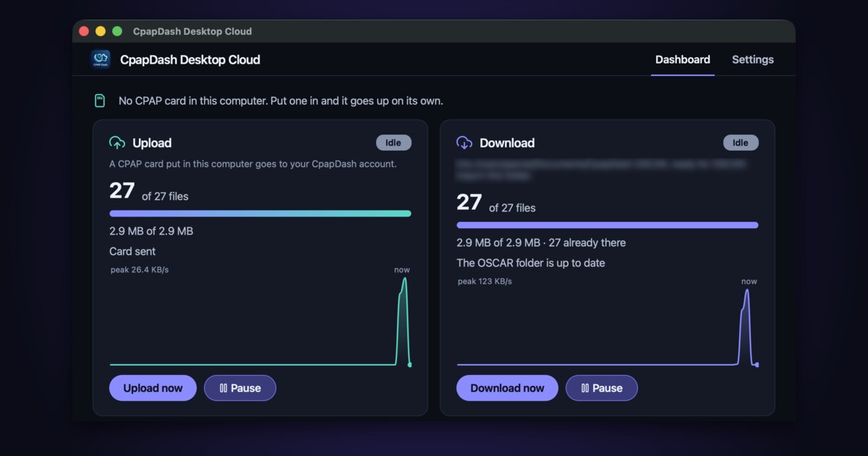
Task: Click the 'now' label on download graph
Action: coord(749,282)
